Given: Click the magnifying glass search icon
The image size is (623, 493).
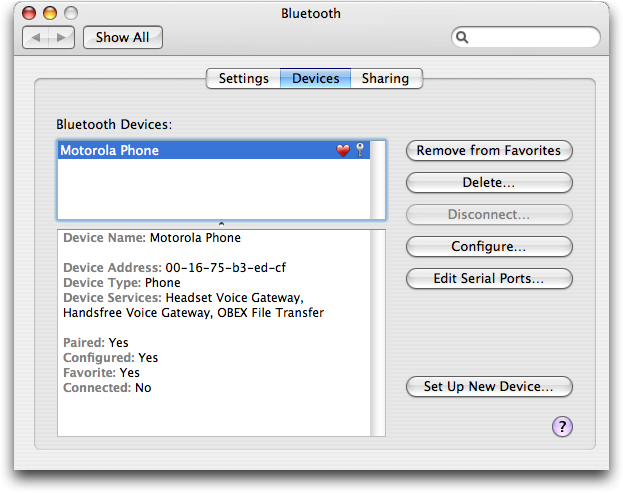Looking at the screenshot, I should click(462, 37).
